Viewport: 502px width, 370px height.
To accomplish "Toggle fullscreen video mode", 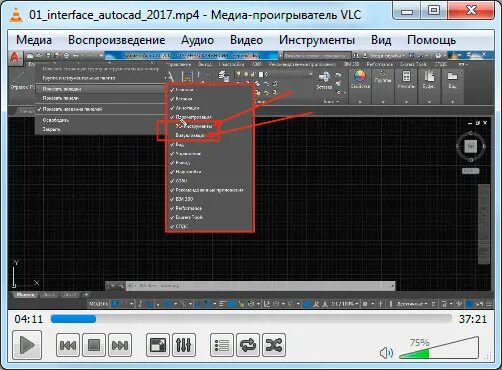I will click(x=158, y=345).
